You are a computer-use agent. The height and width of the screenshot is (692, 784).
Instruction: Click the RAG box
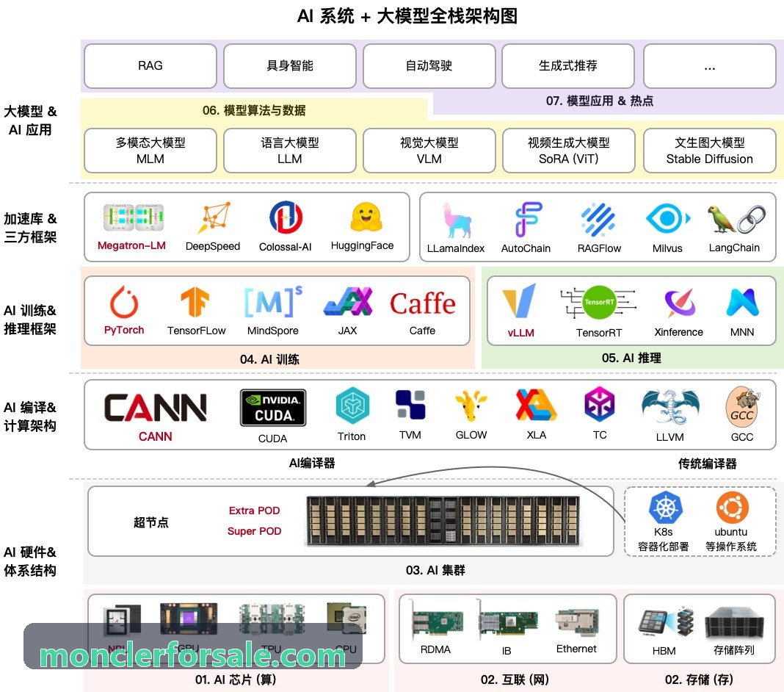pos(150,65)
